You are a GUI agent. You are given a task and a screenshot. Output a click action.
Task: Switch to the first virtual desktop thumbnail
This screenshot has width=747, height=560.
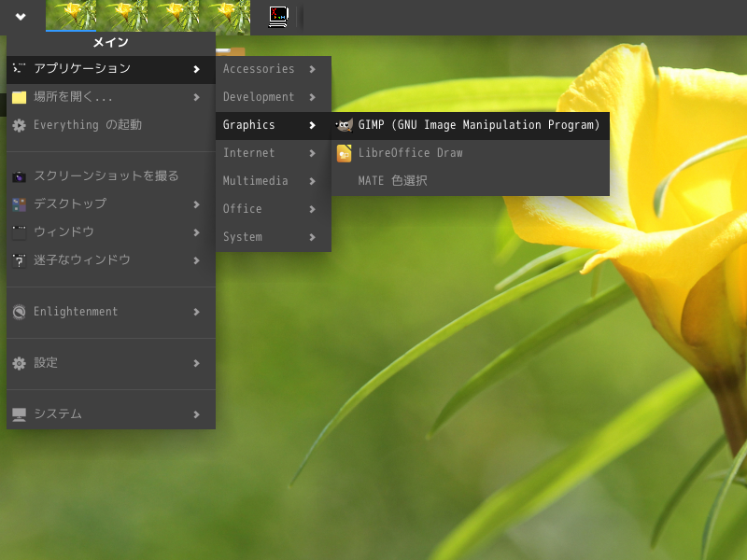pos(71,17)
